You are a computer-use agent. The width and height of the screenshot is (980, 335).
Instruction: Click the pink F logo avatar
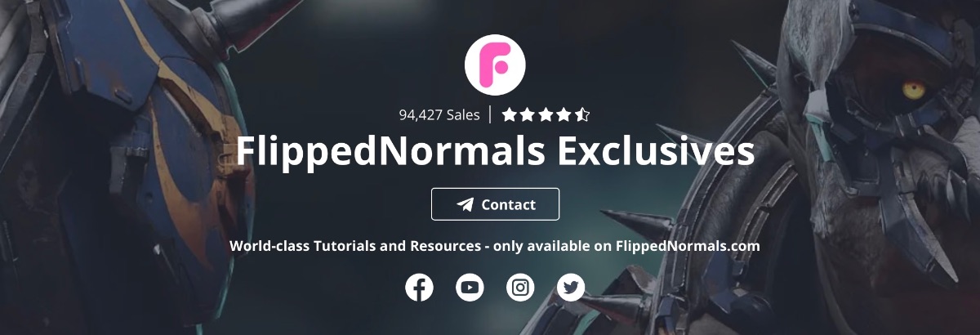pyautogui.click(x=495, y=65)
